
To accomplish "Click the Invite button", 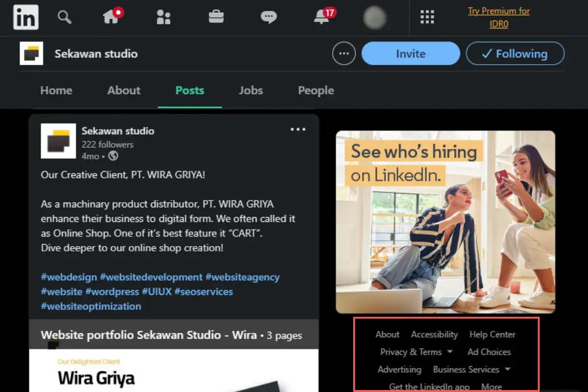I will click(x=411, y=53).
